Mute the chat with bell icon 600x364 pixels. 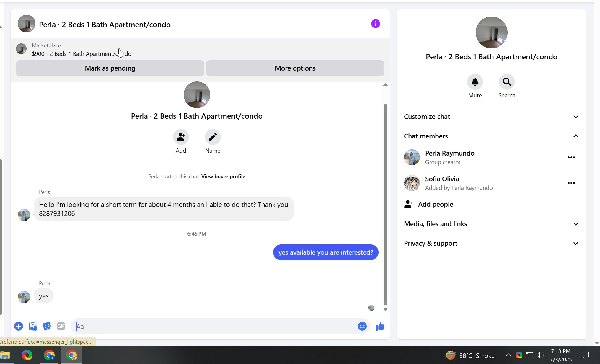click(475, 82)
